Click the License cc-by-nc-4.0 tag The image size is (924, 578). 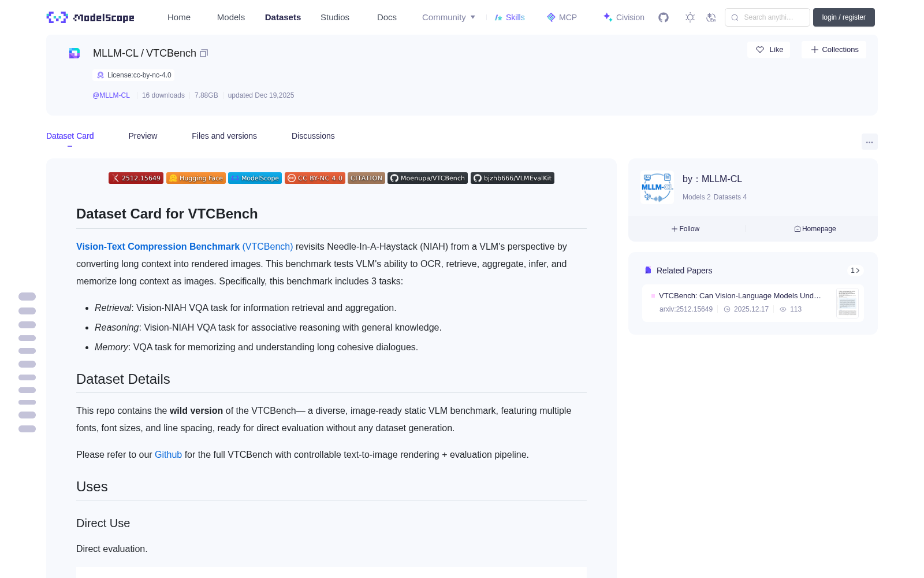(133, 75)
